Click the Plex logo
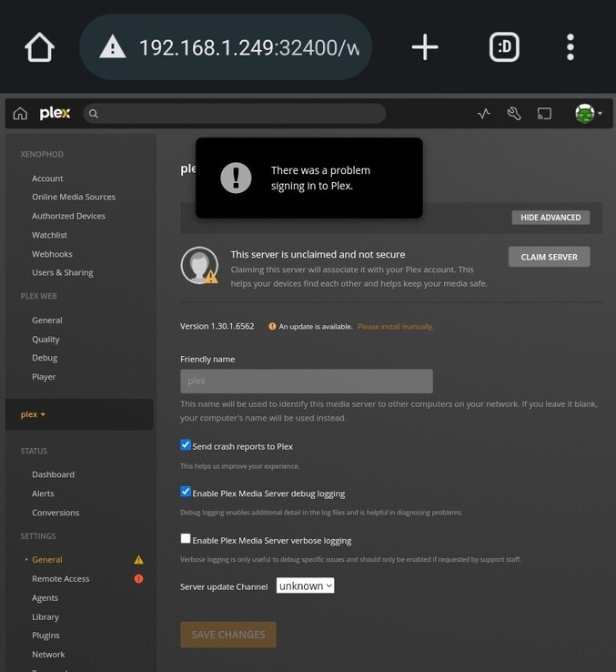Screen dimensions: 616x672 tap(55, 113)
